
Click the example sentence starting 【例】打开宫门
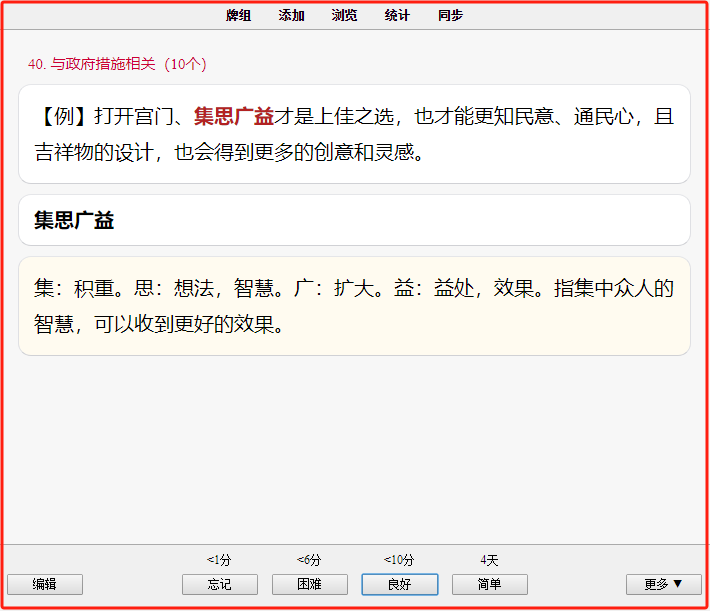tap(354, 134)
